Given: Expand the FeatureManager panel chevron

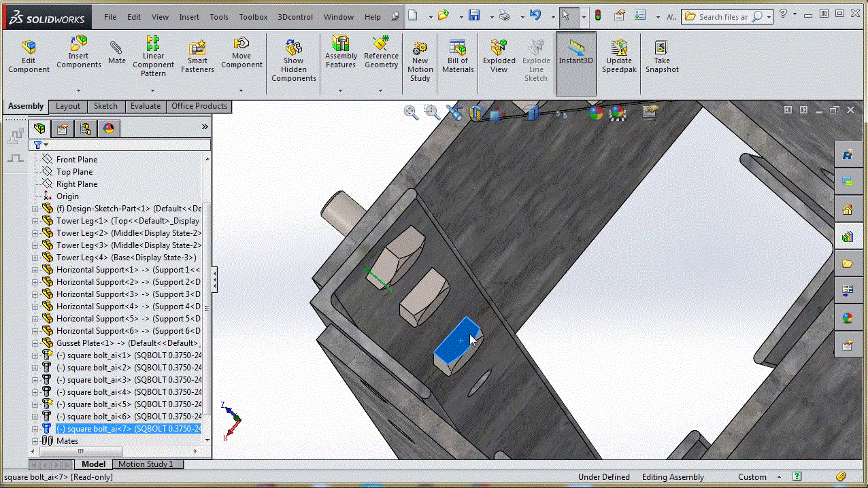Looking at the screenshot, I should click(205, 127).
